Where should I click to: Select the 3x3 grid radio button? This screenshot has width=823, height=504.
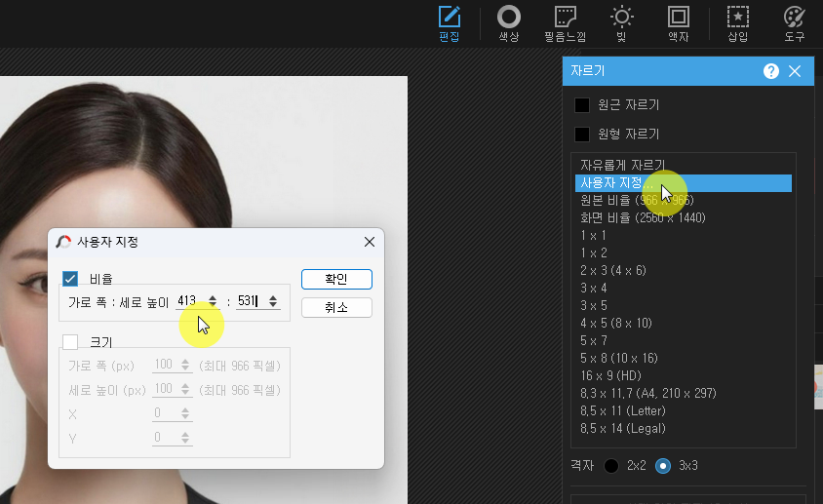click(663, 466)
